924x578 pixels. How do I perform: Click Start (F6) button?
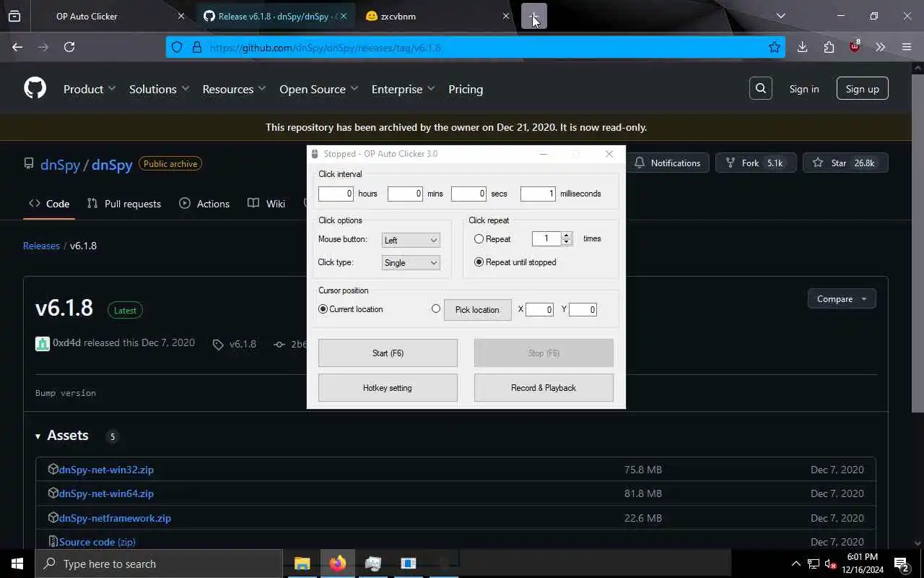[388, 353]
